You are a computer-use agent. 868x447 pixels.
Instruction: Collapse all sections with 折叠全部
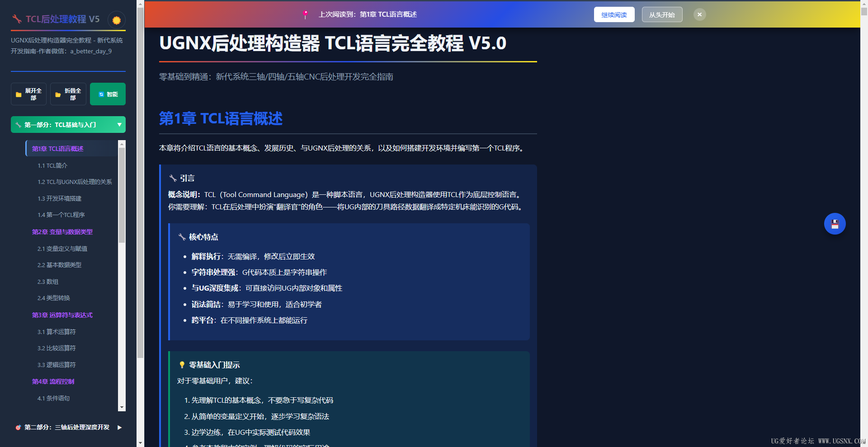point(68,94)
